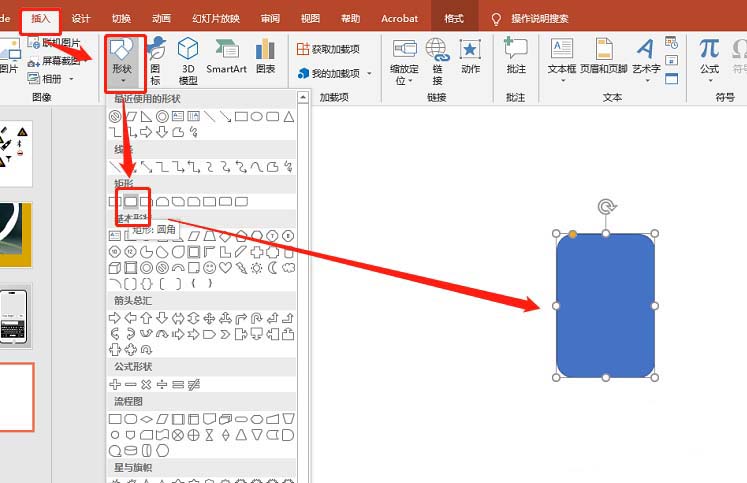The width and height of the screenshot is (747, 483).
Task: Switch to the 设计 (Design) tab
Action: (x=81, y=18)
